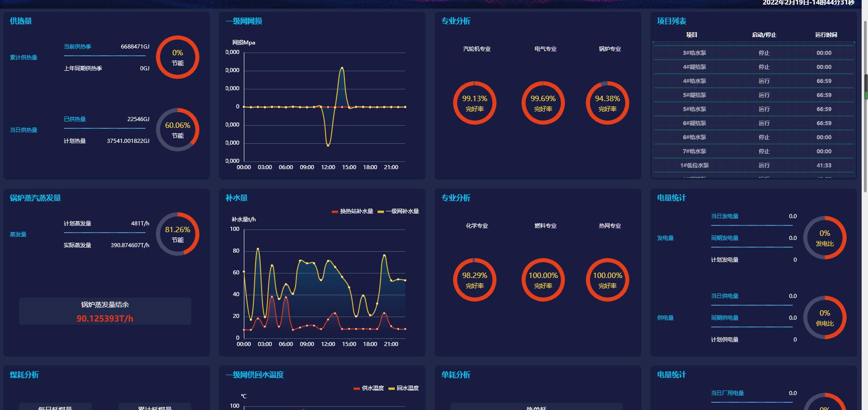Click the 单耗分析 panel title
Viewport: 868px width, 410px height.
(456, 375)
